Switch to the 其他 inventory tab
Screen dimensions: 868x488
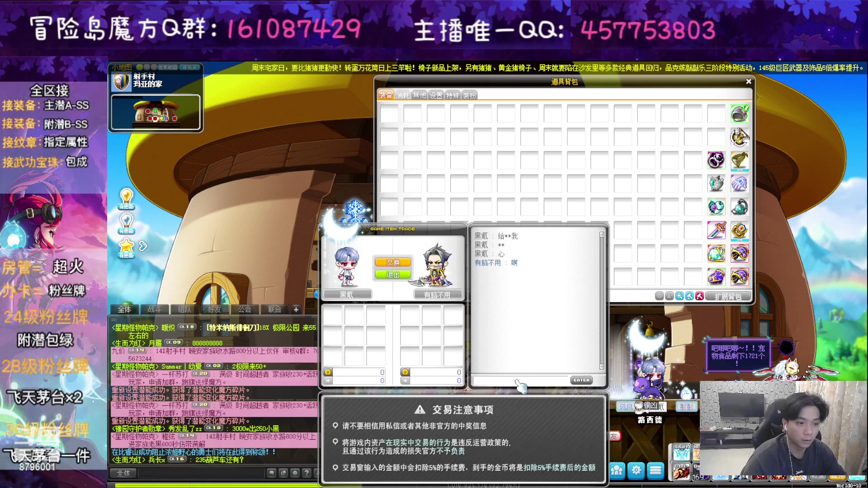[x=419, y=95]
